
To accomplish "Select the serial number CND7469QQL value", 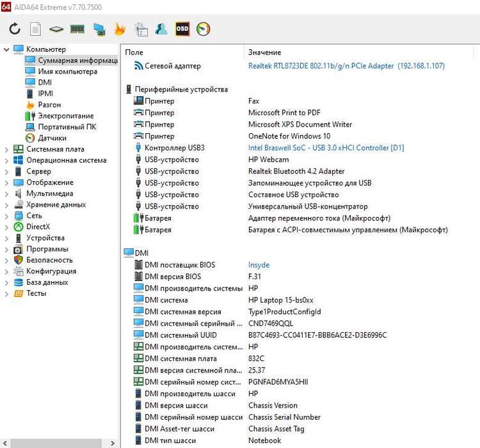I will click(x=270, y=323).
